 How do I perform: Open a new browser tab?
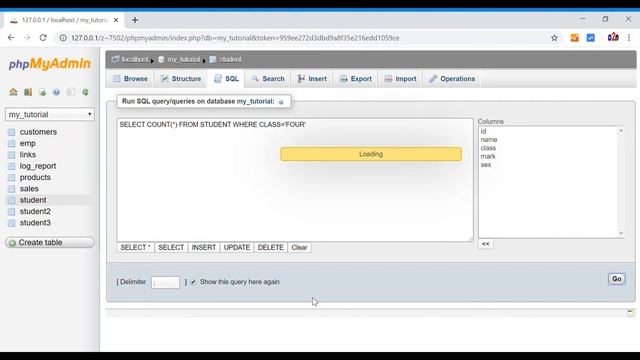135,20
